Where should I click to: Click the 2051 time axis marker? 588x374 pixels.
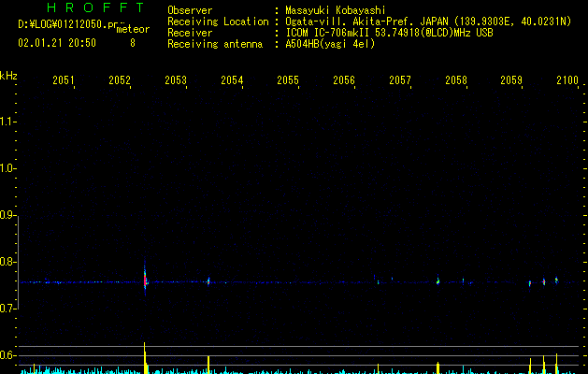(x=64, y=80)
